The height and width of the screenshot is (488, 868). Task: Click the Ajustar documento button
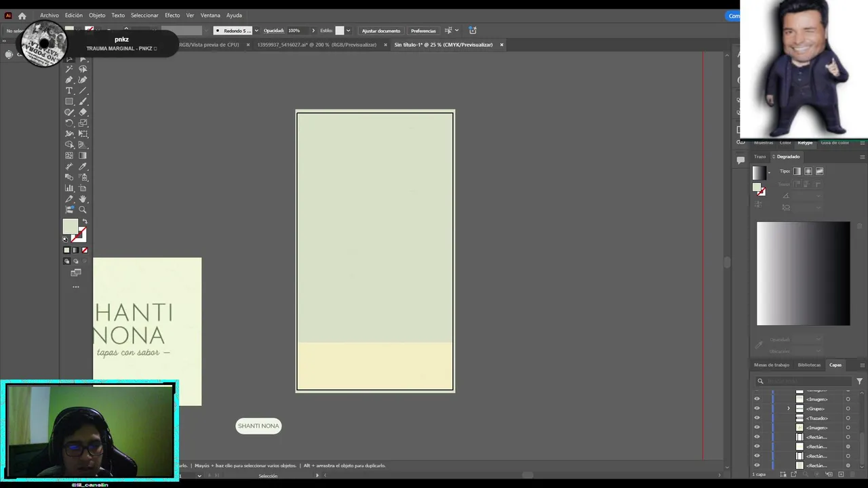[x=381, y=30]
